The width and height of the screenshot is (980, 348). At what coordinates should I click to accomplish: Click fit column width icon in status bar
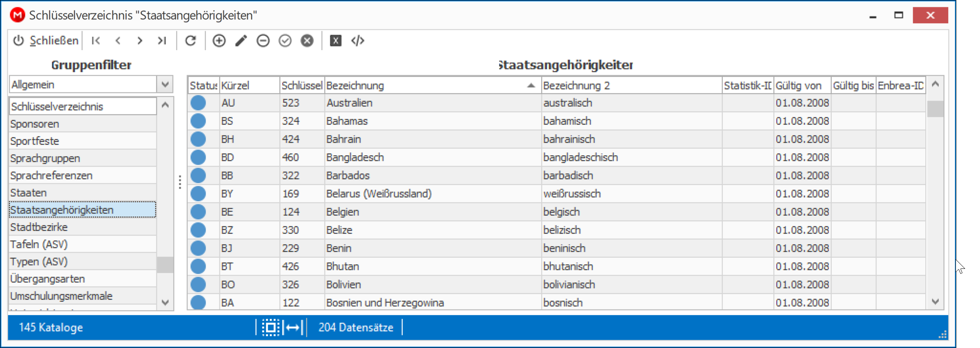(293, 327)
